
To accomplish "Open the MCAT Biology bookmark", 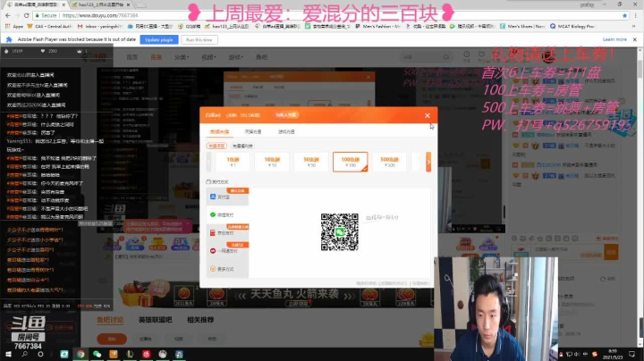I will (572, 26).
